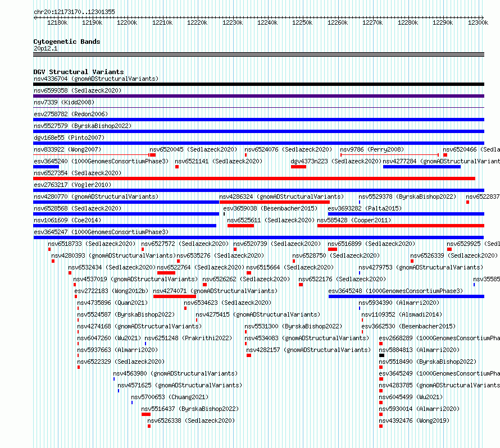The height and width of the screenshot is (448, 500).
Task: Click the red nsv6516899 variant bar
Action: (332, 249)
